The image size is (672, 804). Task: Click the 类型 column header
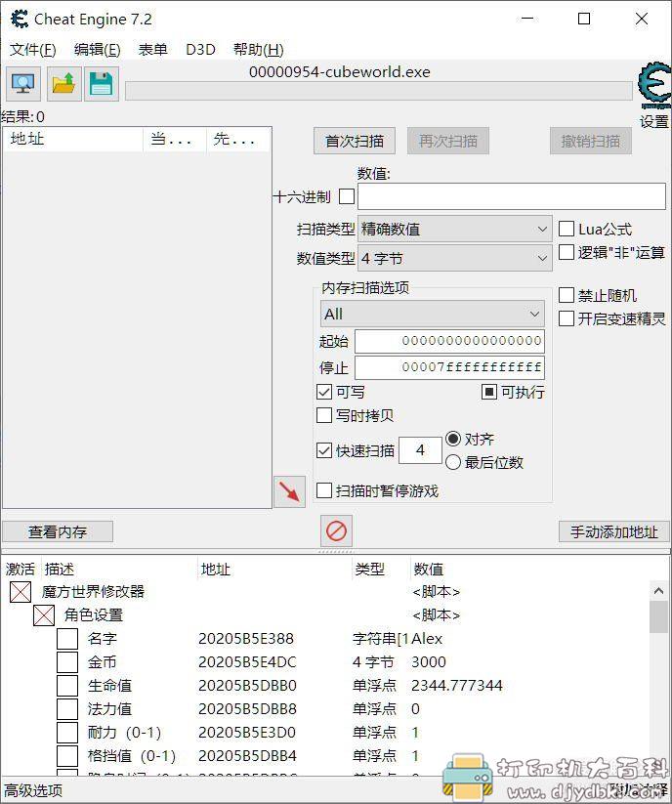(x=381, y=570)
